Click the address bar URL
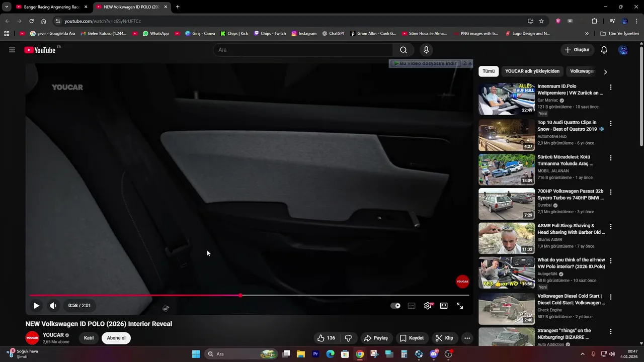Viewport: 644px width, 362px height. pyautogui.click(x=103, y=21)
